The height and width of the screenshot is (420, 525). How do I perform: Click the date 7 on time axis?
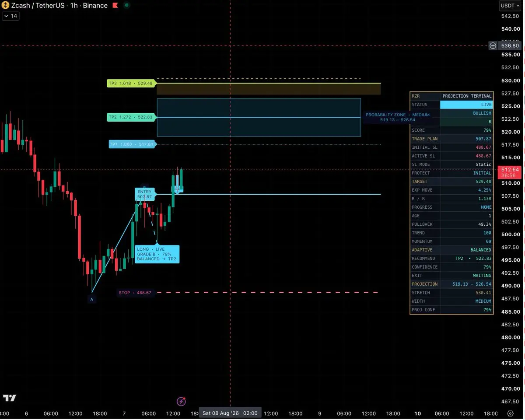coord(124,413)
